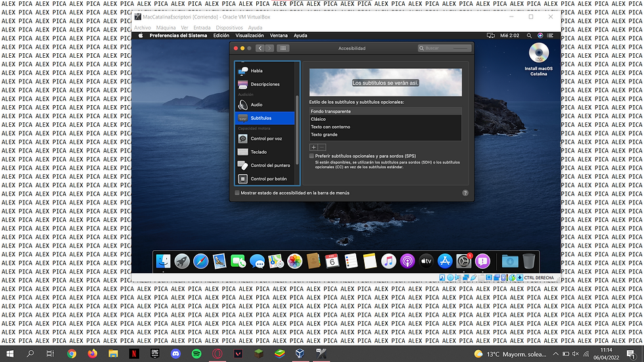Open Windows Start menu
644x362 pixels.
(10, 353)
